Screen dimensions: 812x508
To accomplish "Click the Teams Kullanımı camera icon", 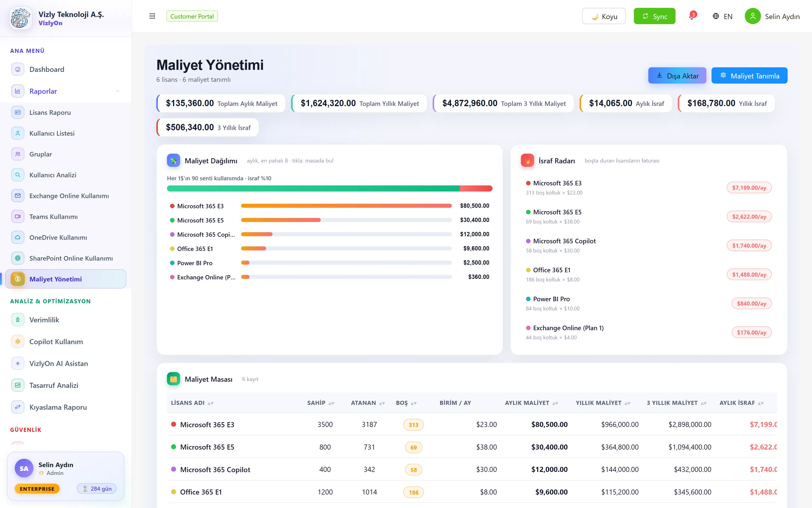I will [18, 216].
